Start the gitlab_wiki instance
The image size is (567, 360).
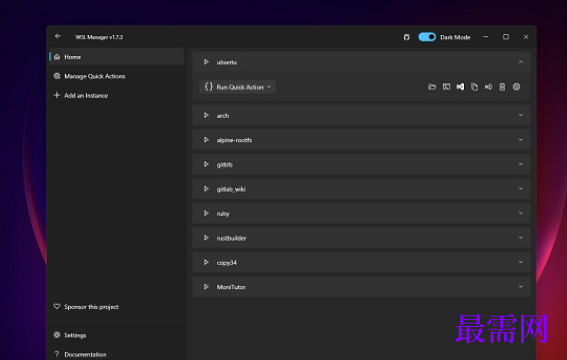click(x=206, y=189)
